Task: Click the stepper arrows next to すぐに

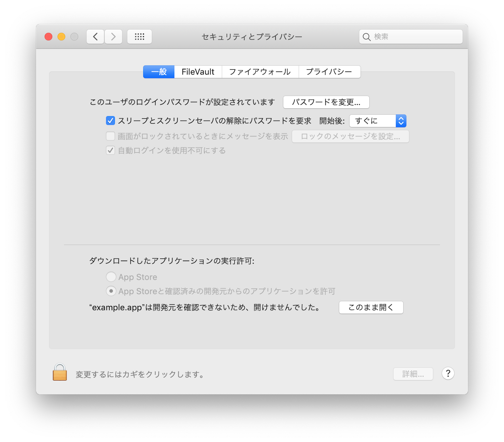Action: [x=401, y=121]
